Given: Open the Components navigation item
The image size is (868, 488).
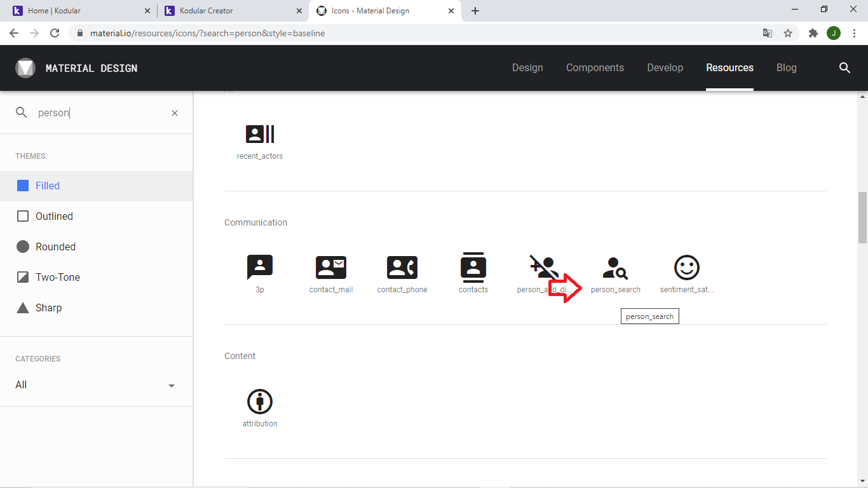Looking at the screenshot, I should click(595, 68).
